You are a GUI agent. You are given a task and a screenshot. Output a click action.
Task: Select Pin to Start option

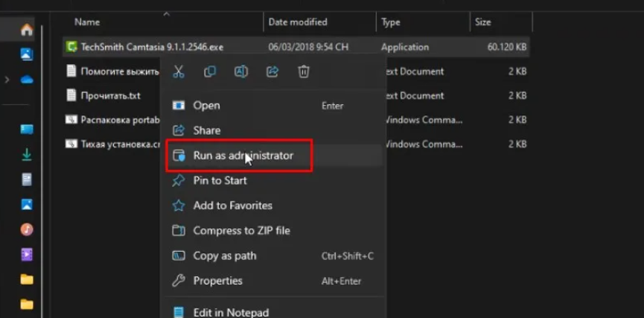tap(220, 180)
